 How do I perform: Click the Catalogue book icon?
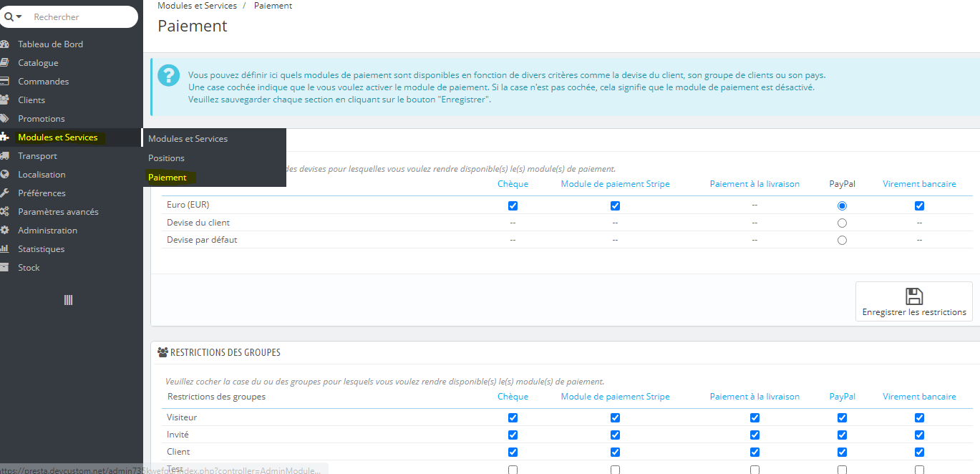coord(4,62)
